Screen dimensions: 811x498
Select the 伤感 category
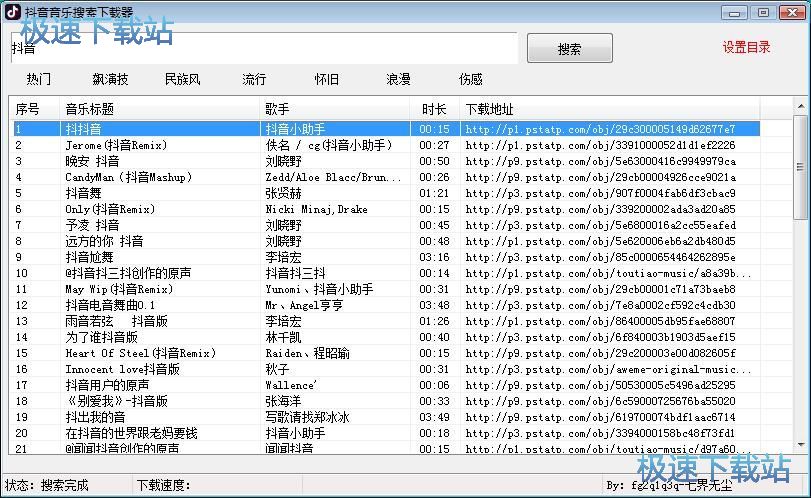tap(471, 79)
